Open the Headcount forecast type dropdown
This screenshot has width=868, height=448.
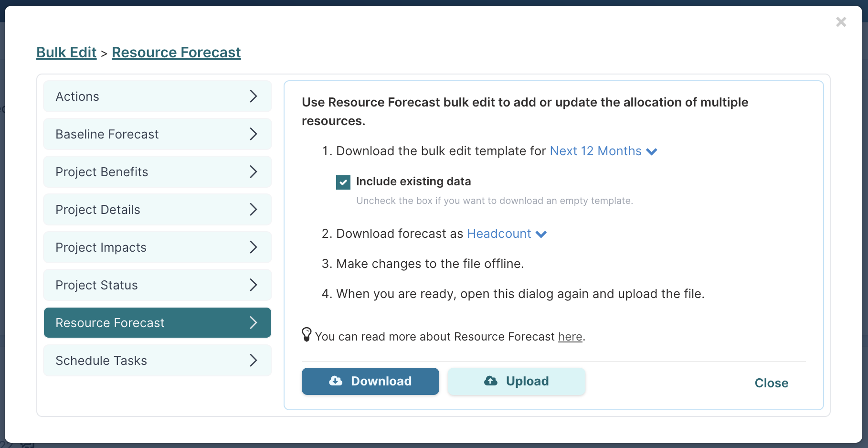point(507,234)
